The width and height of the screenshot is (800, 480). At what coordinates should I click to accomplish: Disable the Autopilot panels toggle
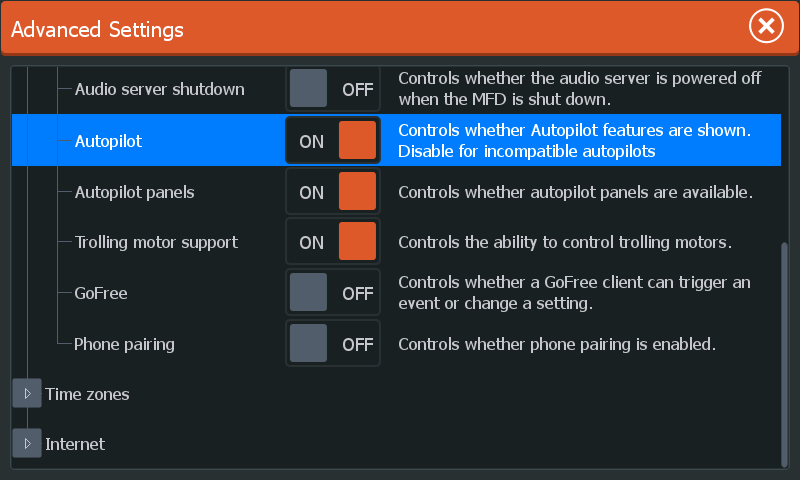coord(333,191)
